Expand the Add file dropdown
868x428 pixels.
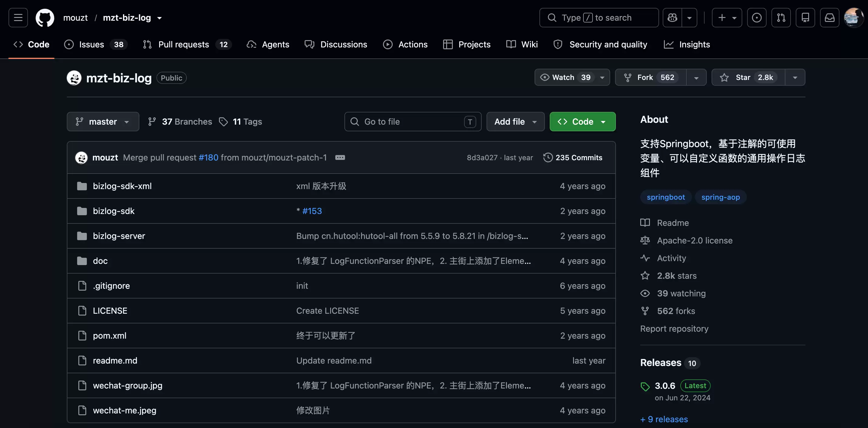pyautogui.click(x=515, y=121)
